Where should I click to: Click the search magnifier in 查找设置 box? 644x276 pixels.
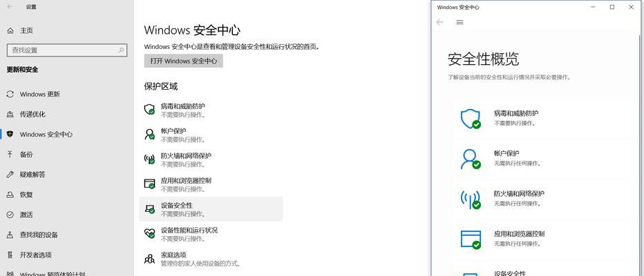click(x=121, y=50)
